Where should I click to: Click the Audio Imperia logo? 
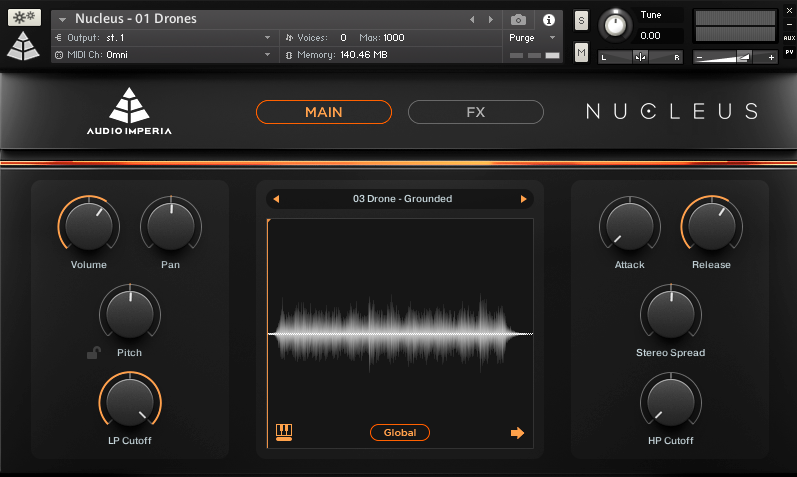coord(129,111)
